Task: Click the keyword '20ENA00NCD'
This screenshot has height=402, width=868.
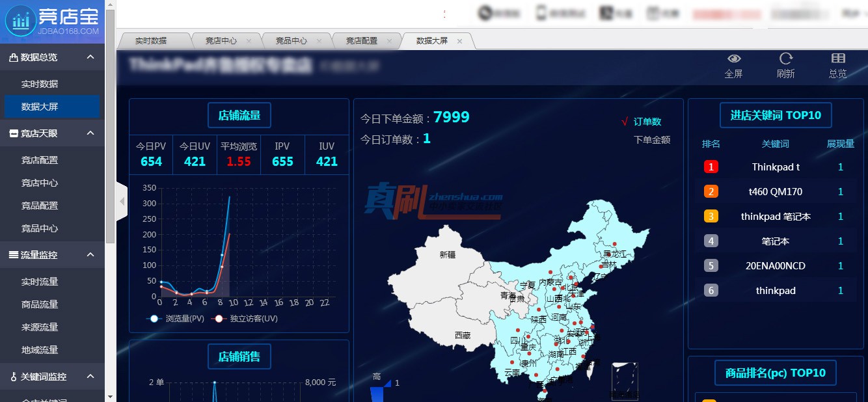Action: [x=776, y=266]
